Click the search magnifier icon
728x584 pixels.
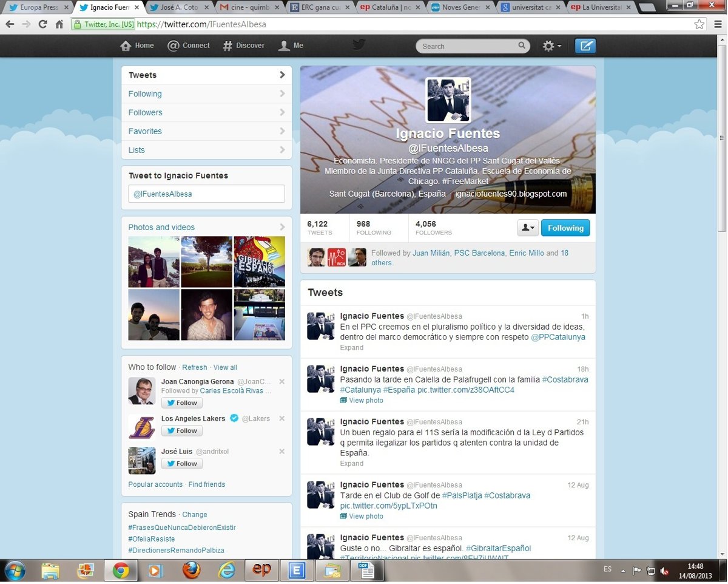coord(522,46)
